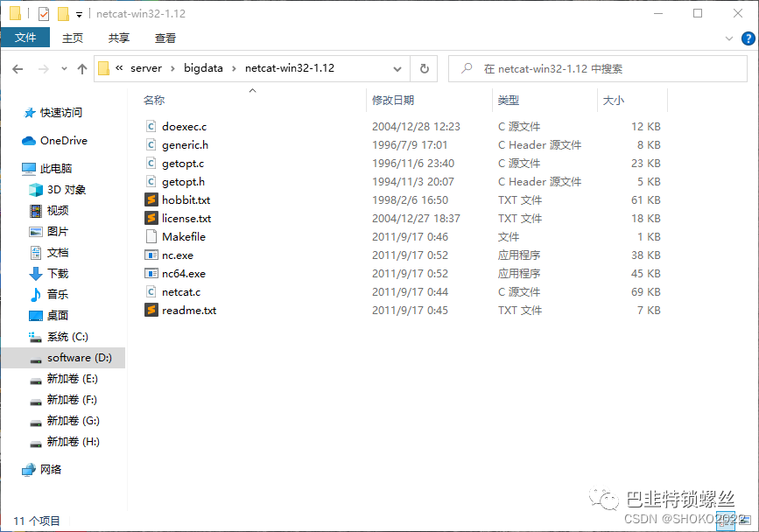The height and width of the screenshot is (532, 759).
Task: Click the generic.h file icon
Action: tap(151, 144)
